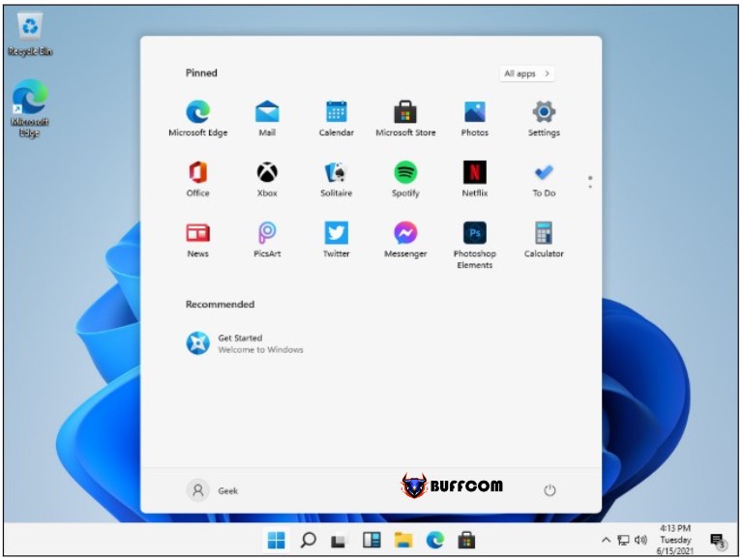Viewport: 743px width, 560px height.
Task: Open the clock and date flyout
Action: [675, 540]
